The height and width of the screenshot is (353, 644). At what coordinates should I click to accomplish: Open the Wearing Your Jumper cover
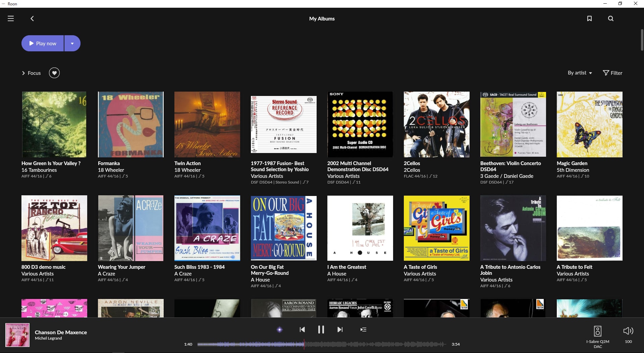click(x=131, y=228)
